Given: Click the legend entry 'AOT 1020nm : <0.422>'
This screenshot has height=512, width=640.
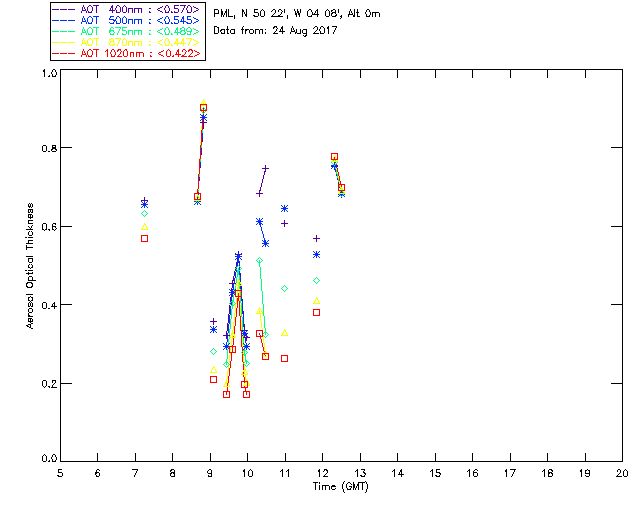Looking at the screenshot, I should [127, 53].
